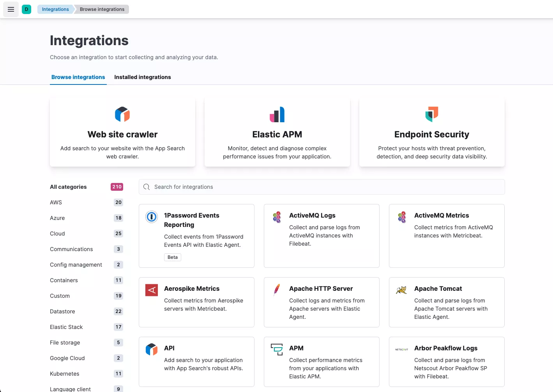Open the Elastic APM featured card

tap(277, 132)
